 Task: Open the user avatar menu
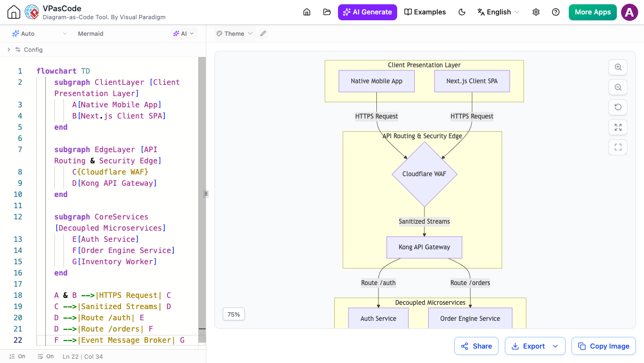pos(630,12)
